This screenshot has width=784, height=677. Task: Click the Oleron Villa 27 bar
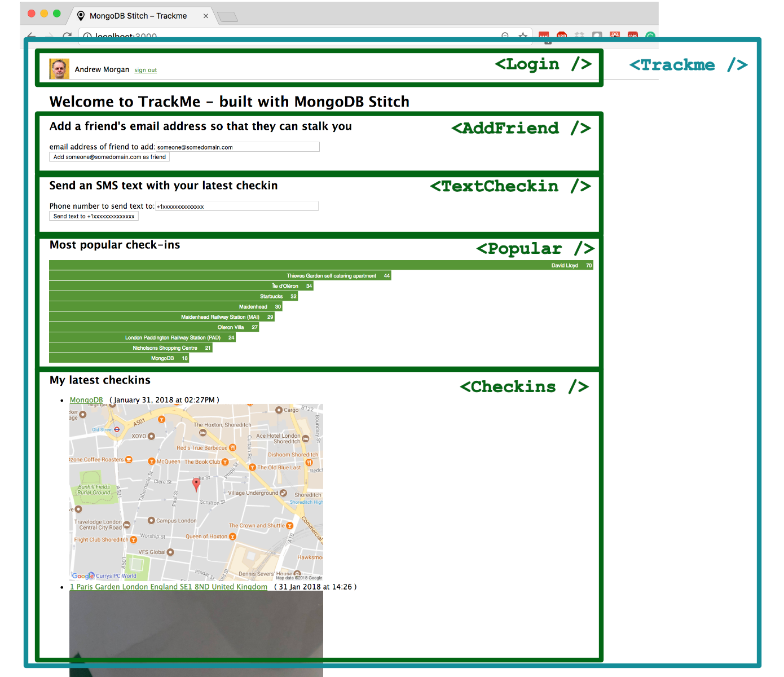tap(154, 327)
